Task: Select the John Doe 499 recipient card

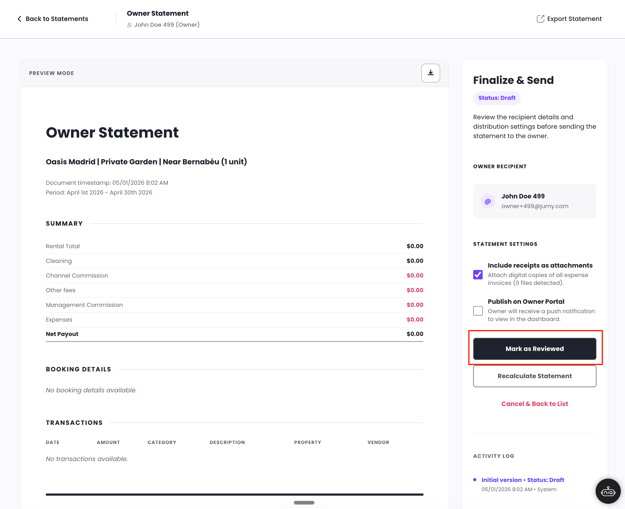Action: pos(535,201)
